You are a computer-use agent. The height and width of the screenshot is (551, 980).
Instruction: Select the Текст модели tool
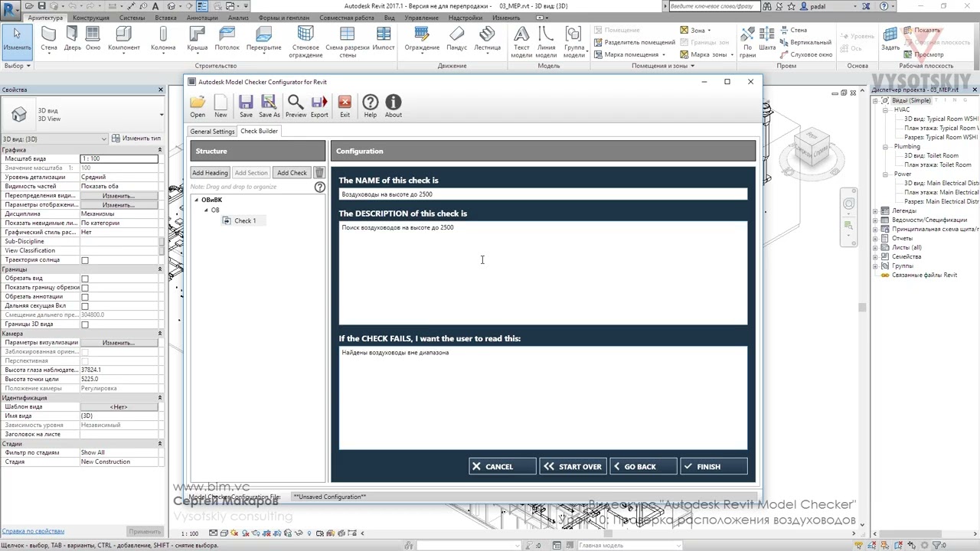[521, 41]
